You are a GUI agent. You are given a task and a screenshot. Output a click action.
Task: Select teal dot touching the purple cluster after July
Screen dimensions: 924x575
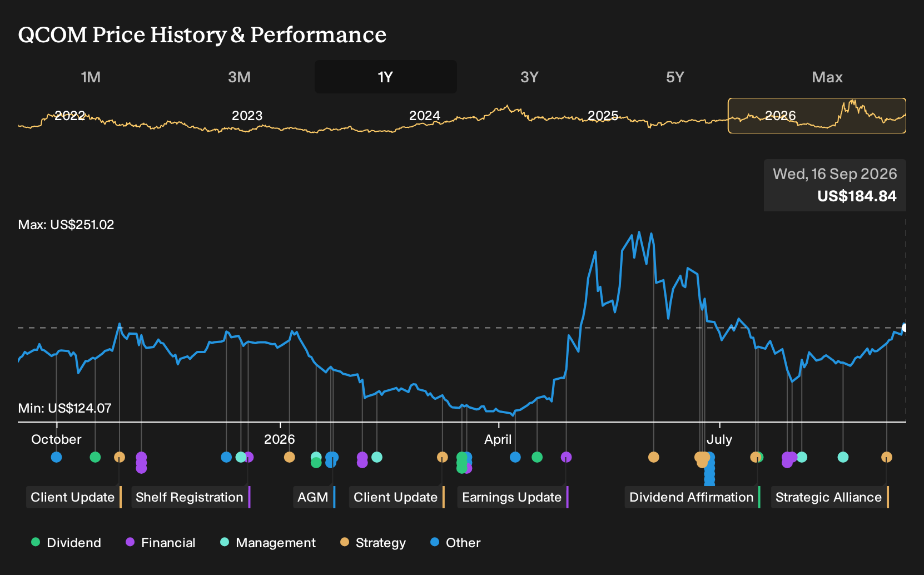(x=802, y=457)
